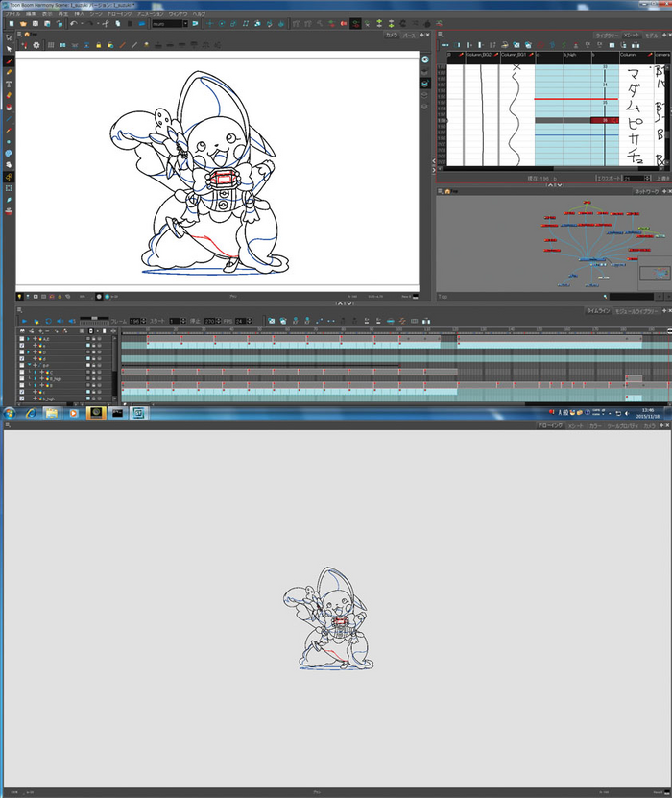Open the Timeline view menu icon

19,309
